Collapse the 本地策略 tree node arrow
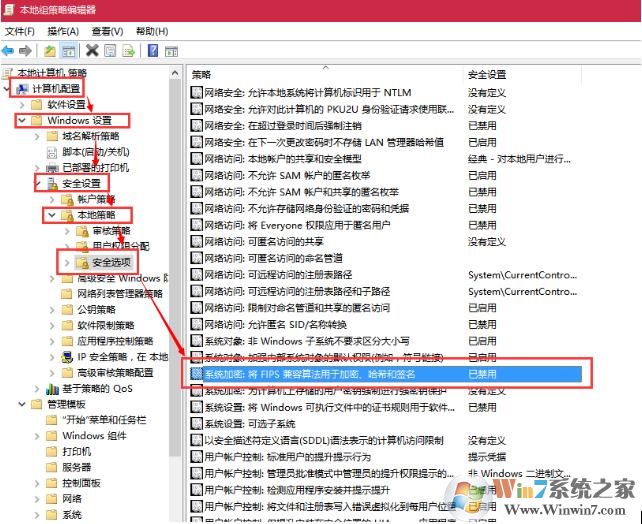 point(52,215)
